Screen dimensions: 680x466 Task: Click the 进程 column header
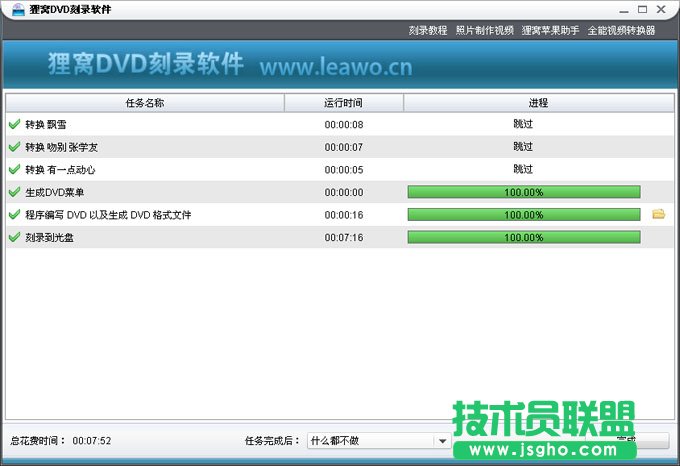(538, 102)
